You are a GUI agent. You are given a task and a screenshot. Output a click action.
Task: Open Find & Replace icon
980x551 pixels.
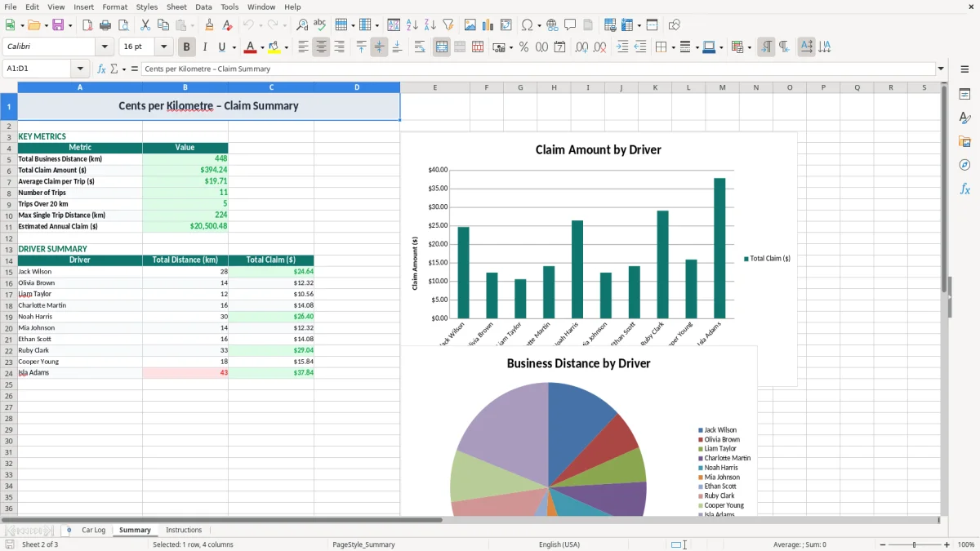302,25
